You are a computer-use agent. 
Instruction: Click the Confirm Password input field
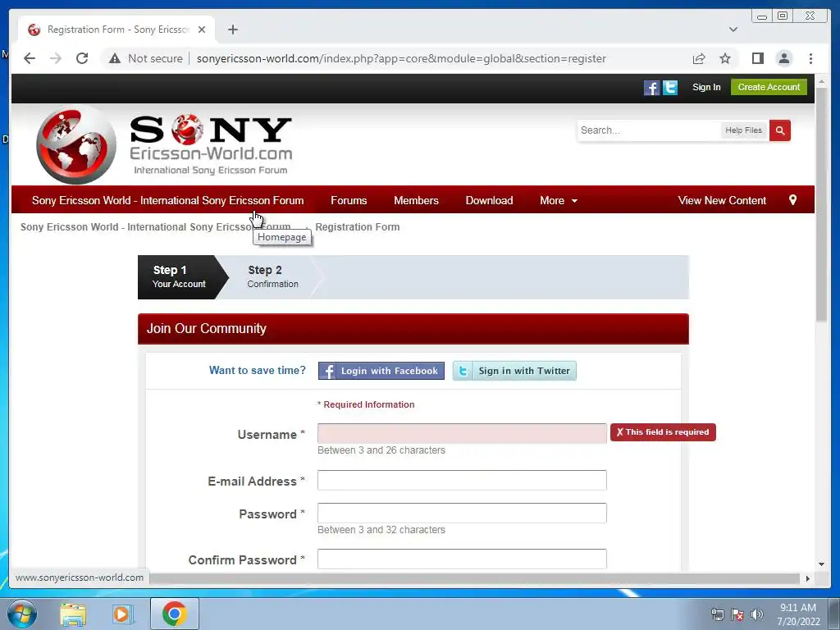click(462, 559)
